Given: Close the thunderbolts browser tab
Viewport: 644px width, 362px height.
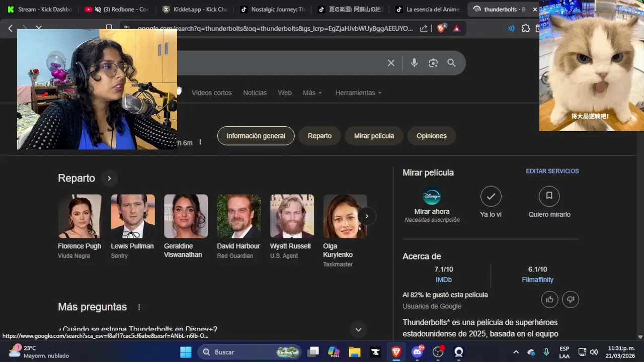Looking at the screenshot, I should click(535, 9).
